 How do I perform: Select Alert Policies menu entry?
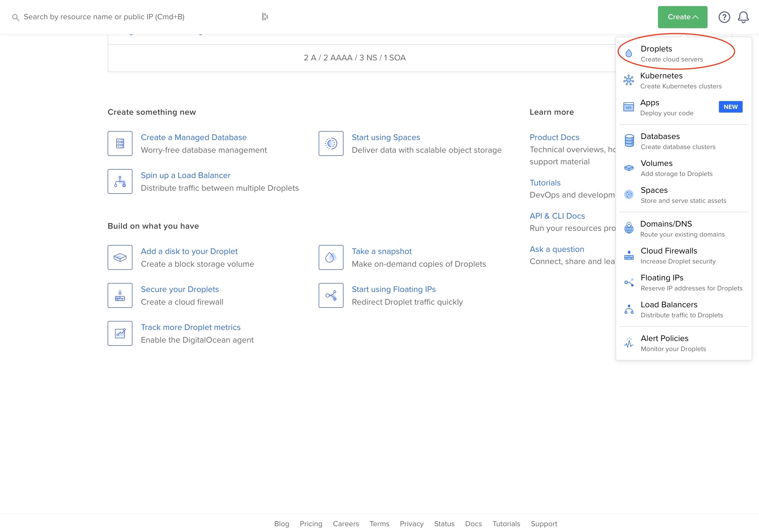[683, 343]
